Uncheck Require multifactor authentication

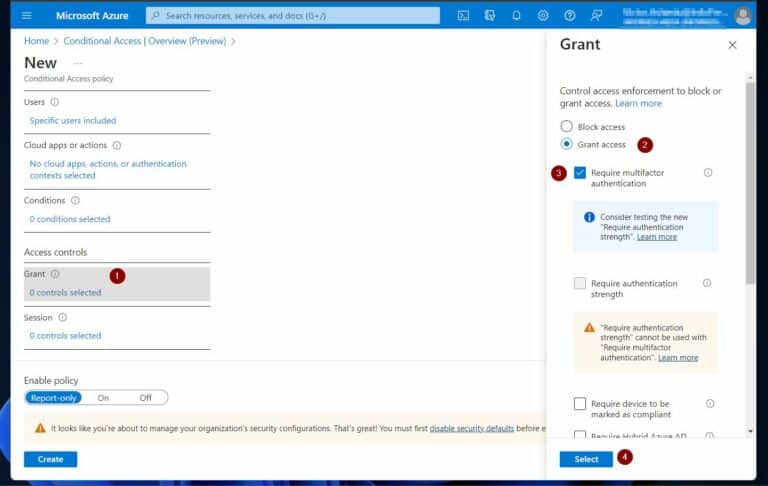580,172
